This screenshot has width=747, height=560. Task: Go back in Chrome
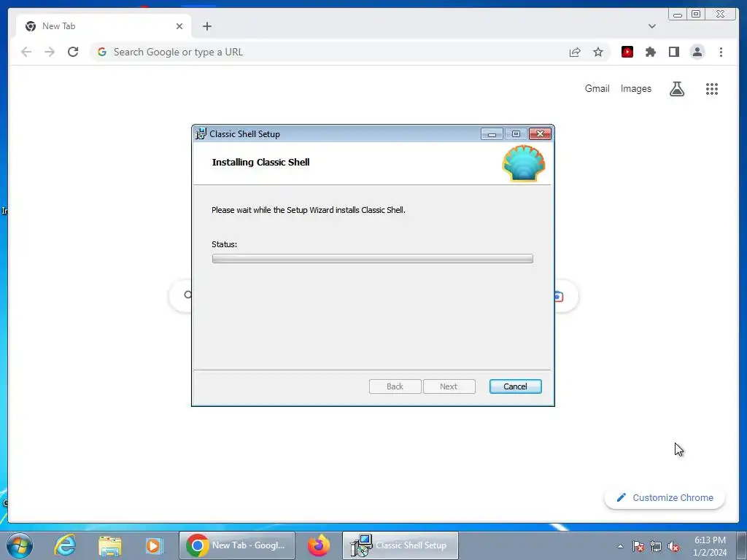click(26, 52)
